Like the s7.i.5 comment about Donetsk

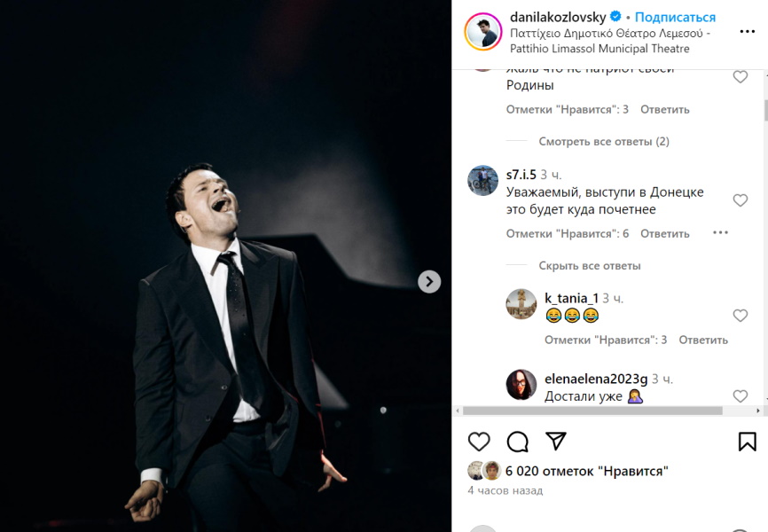(740, 200)
